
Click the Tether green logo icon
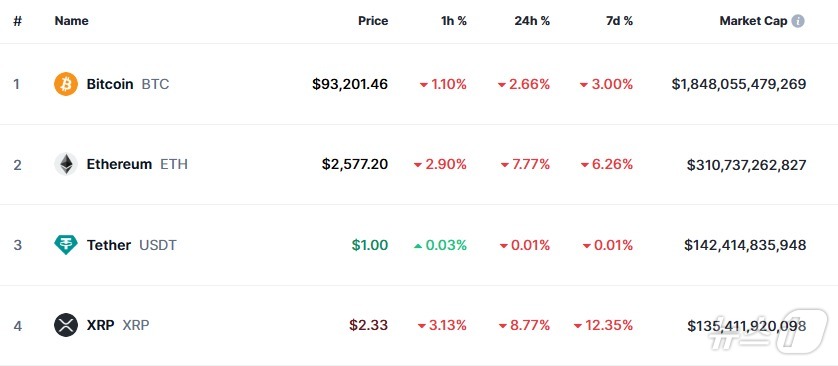click(x=66, y=245)
